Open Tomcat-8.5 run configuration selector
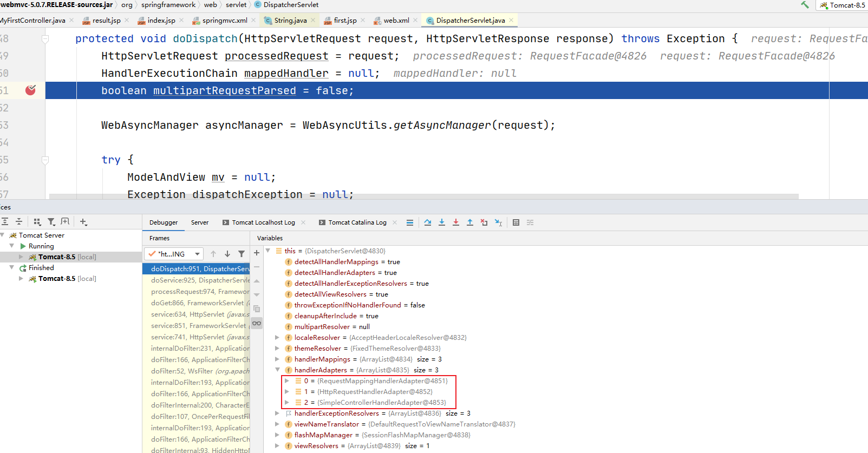 point(842,5)
